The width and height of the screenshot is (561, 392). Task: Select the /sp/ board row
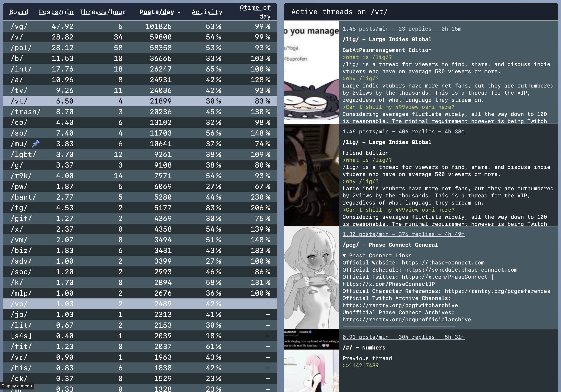[140, 133]
